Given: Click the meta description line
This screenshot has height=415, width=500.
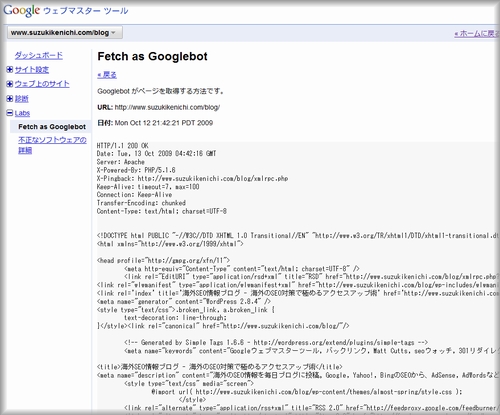Looking at the screenshot, I should click(298, 375).
